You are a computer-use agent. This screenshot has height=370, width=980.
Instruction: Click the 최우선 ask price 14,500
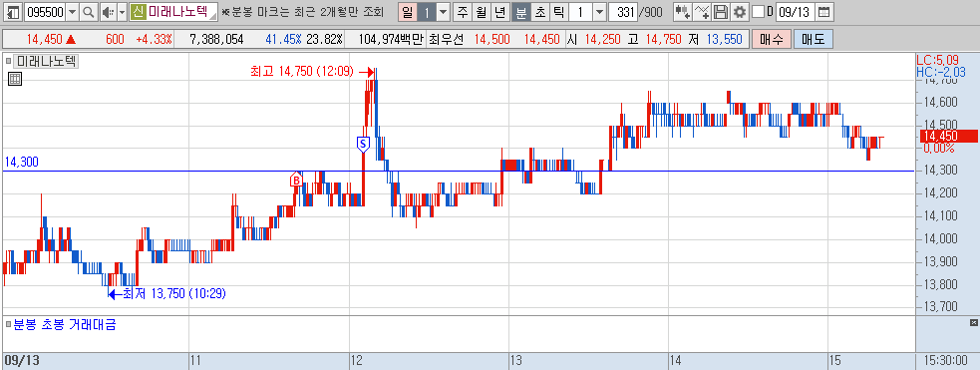pos(491,39)
